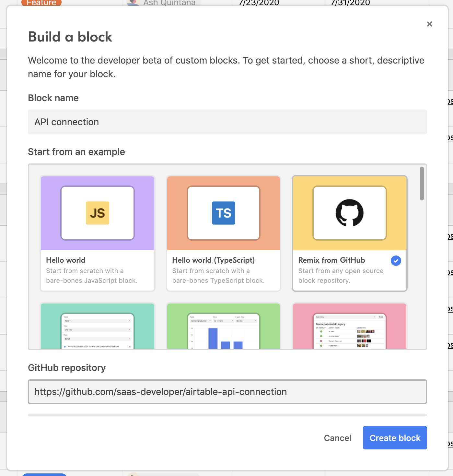Edit the GitHub repository URL field

[x=227, y=392]
